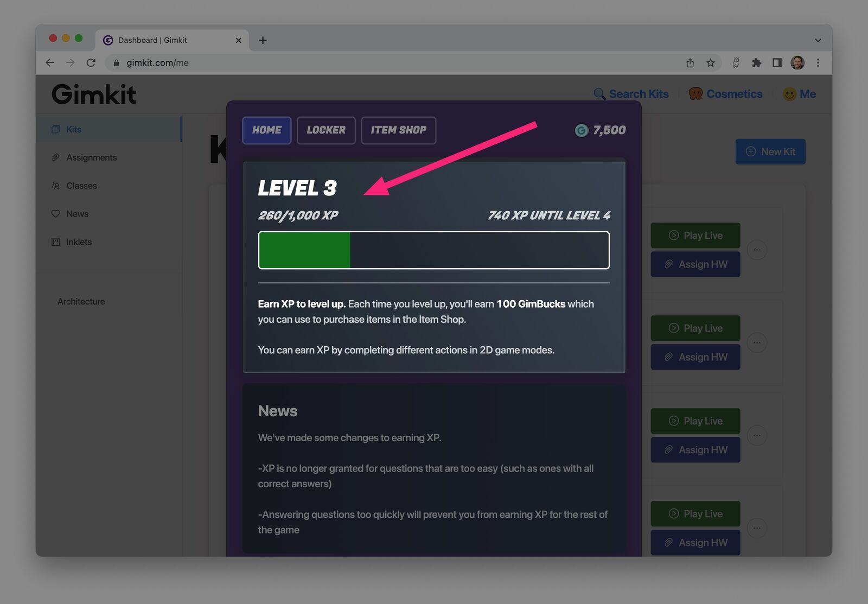Go back in browser history

click(x=50, y=63)
